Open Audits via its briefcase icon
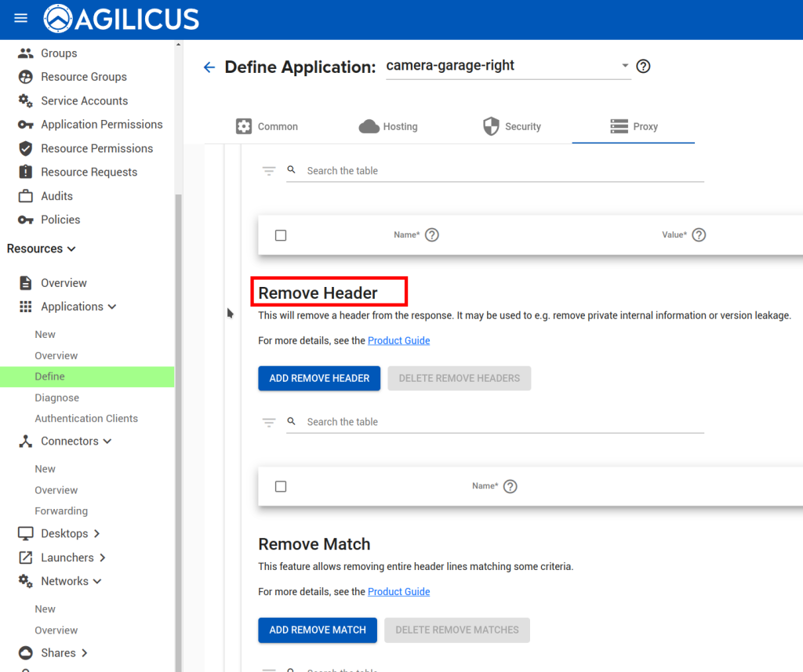 pyautogui.click(x=26, y=196)
